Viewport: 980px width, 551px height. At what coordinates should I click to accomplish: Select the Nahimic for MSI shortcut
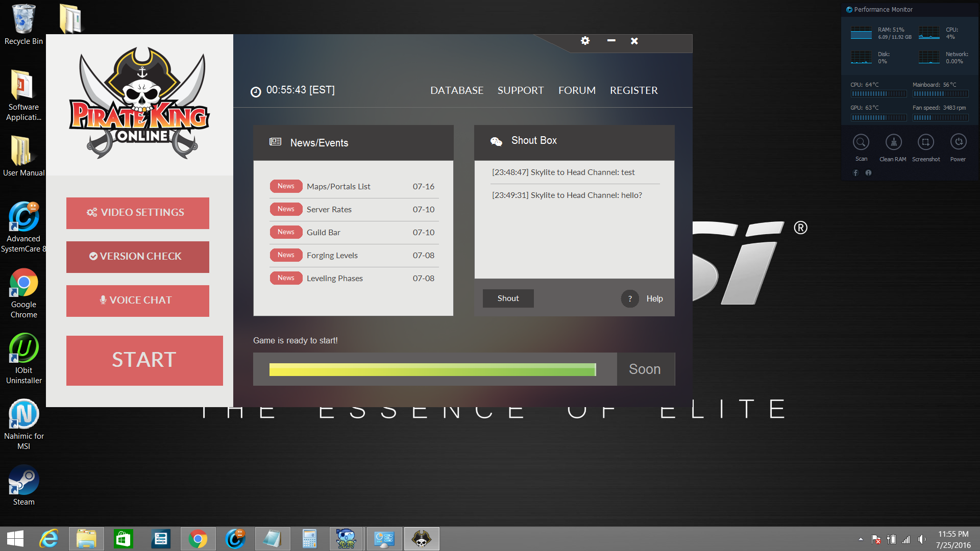(23, 424)
